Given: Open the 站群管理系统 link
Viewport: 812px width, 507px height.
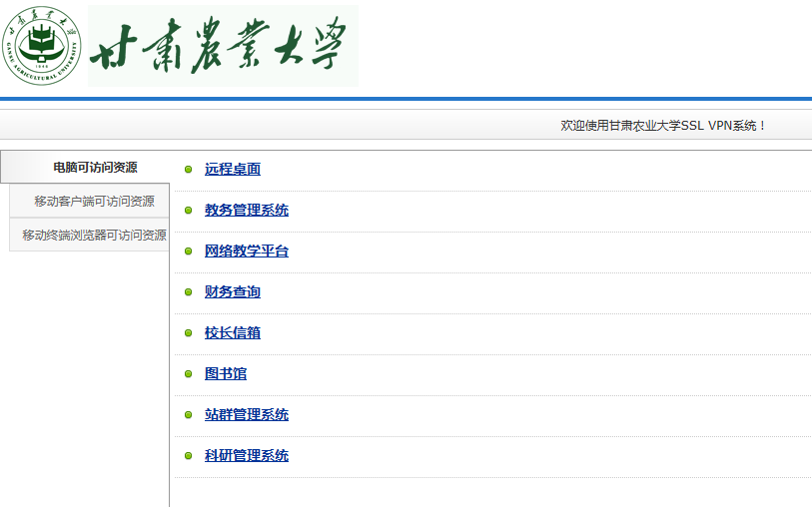Looking at the screenshot, I should click(247, 414).
